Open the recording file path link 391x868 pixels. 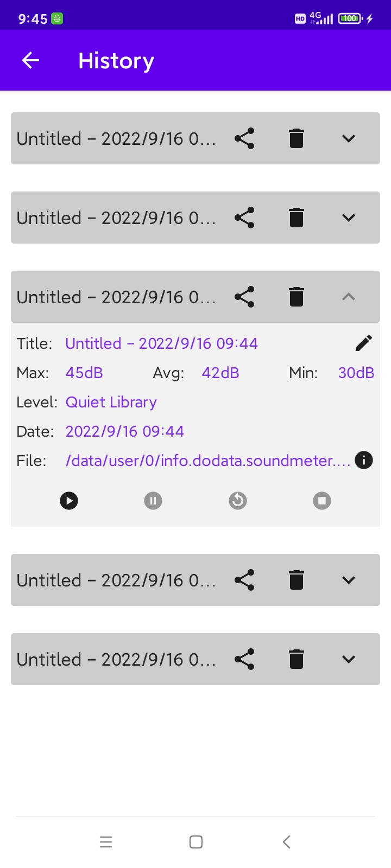[207, 461]
